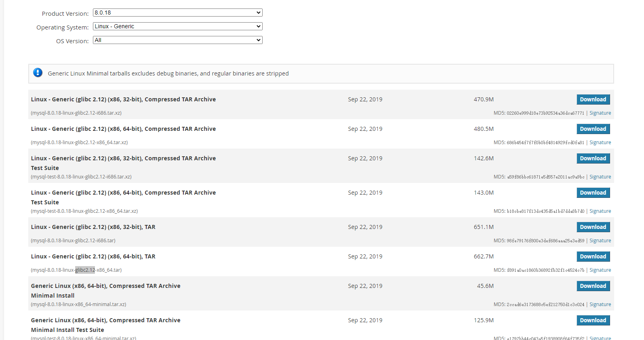Image resolution: width=644 pixels, height=340 pixels.
Task: Click the 480.5M file size value
Action: [x=484, y=129]
